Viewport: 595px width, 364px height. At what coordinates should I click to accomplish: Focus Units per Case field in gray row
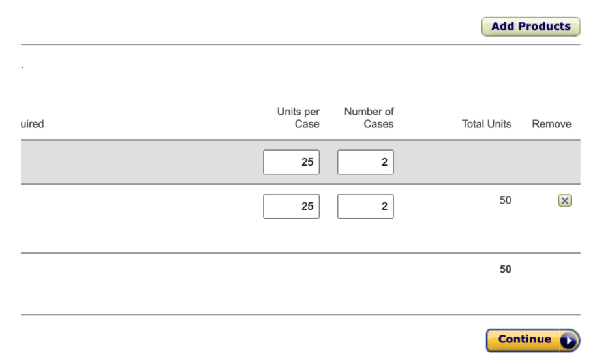click(291, 162)
